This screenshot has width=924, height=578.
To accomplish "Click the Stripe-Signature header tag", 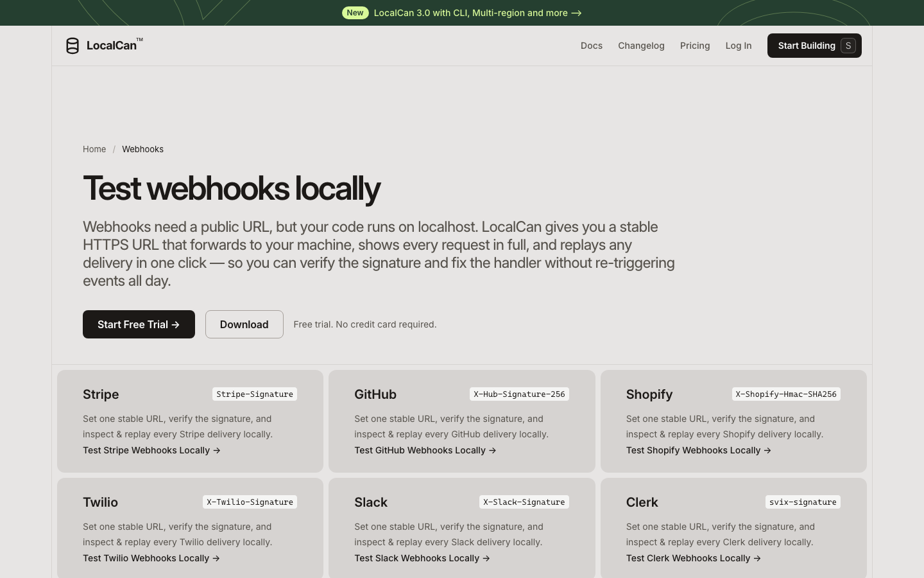I will tap(255, 394).
